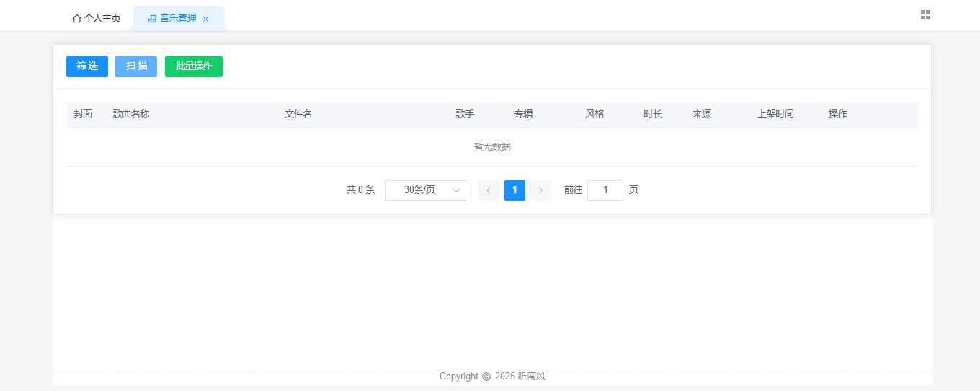Go to previous page arrow
The width and height of the screenshot is (980, 391).
[x=489, y=190]
